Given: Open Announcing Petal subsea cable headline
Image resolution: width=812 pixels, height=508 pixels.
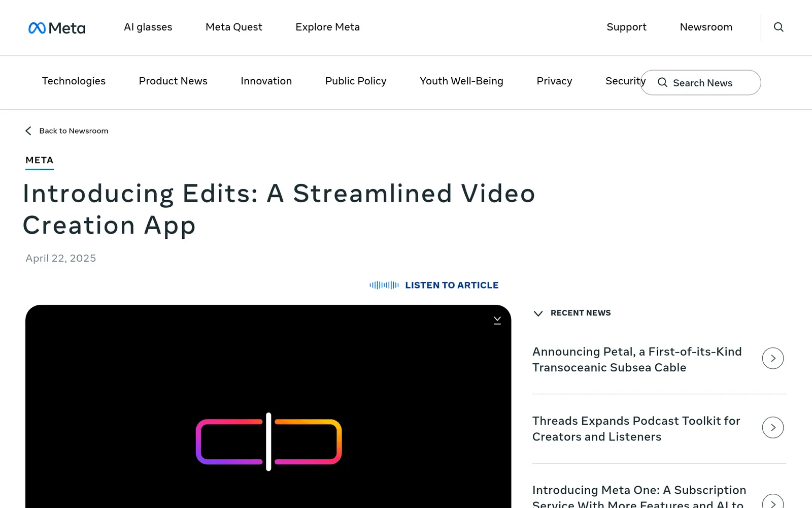Looking at the screenshot, I should [637, 359].
